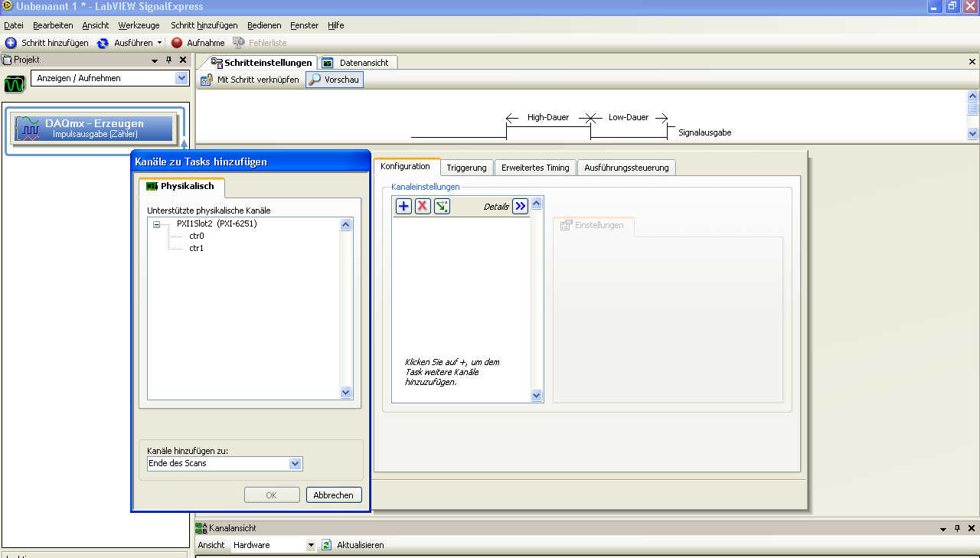Click Abbrechen to cancel the dialog

(x=334, y=495)
